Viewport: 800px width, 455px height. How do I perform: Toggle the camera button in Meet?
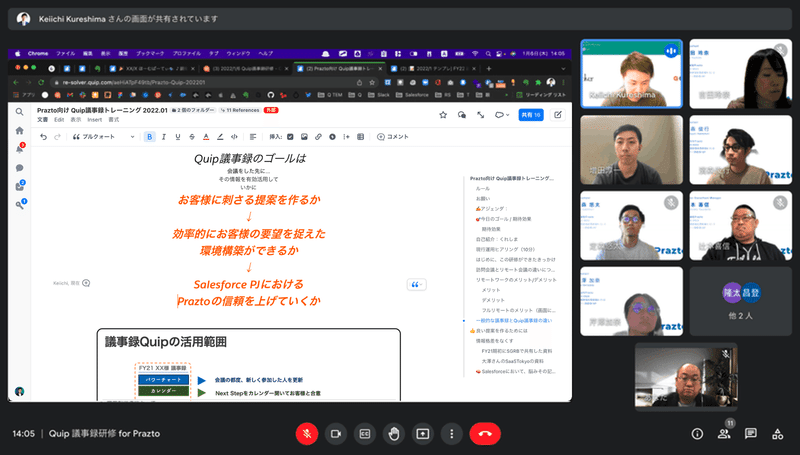[336, 434]
